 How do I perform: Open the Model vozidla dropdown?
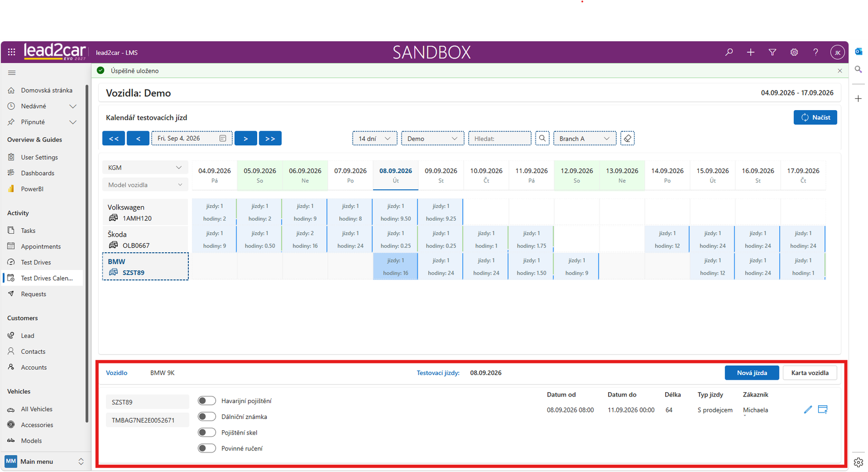[x=145, y=185]
